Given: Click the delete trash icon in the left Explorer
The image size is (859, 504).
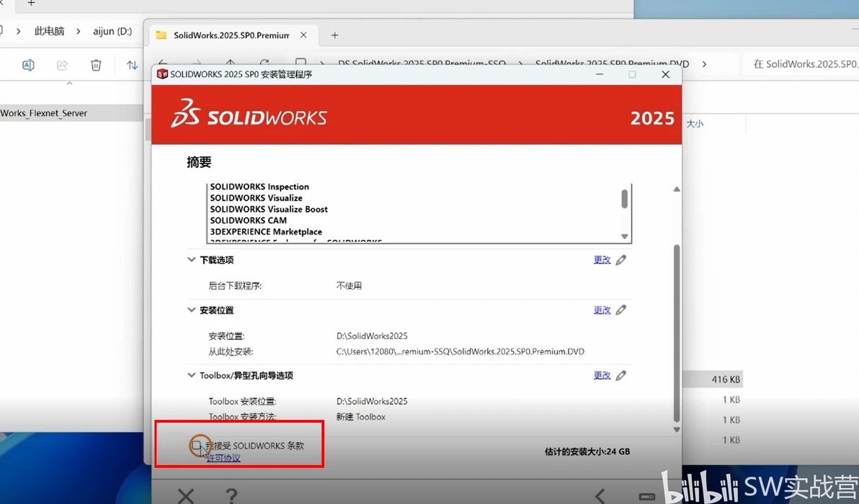Looking at the screenshot, I should [x=96, y=65].
